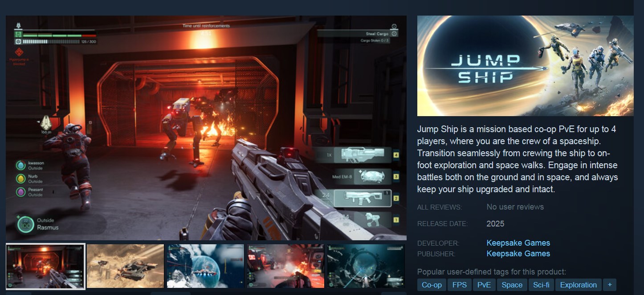The image size is (644, 295).
Task: Select the second thumbnail of the desert spaceship
Action: pos(125,266)
